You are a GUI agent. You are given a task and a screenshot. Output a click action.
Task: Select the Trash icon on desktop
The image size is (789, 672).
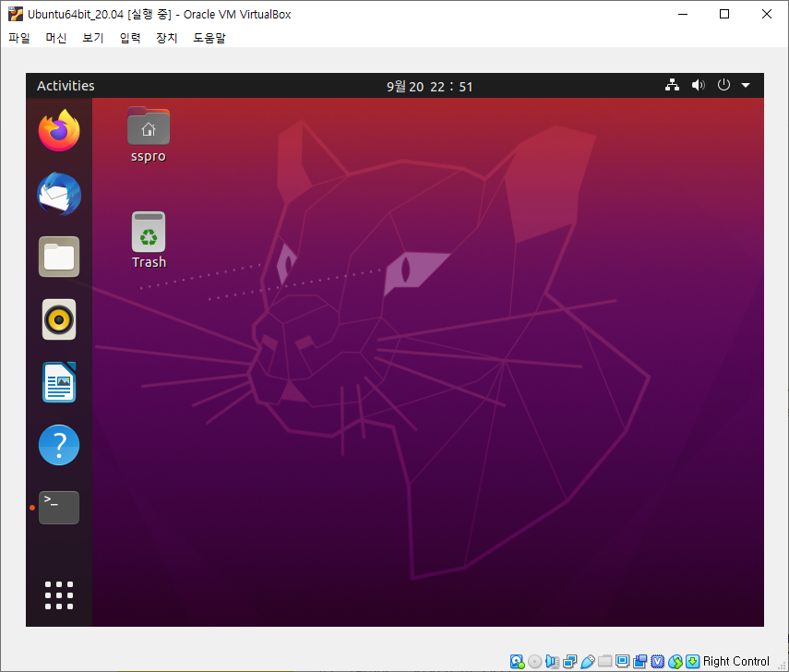click(149, 240)
